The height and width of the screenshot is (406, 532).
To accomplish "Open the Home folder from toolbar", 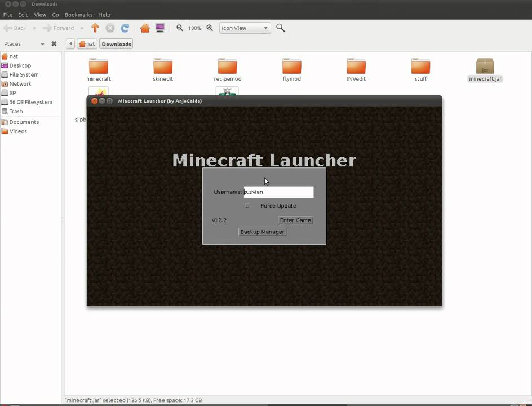I will pyautogui.click(x=145, y=28).
